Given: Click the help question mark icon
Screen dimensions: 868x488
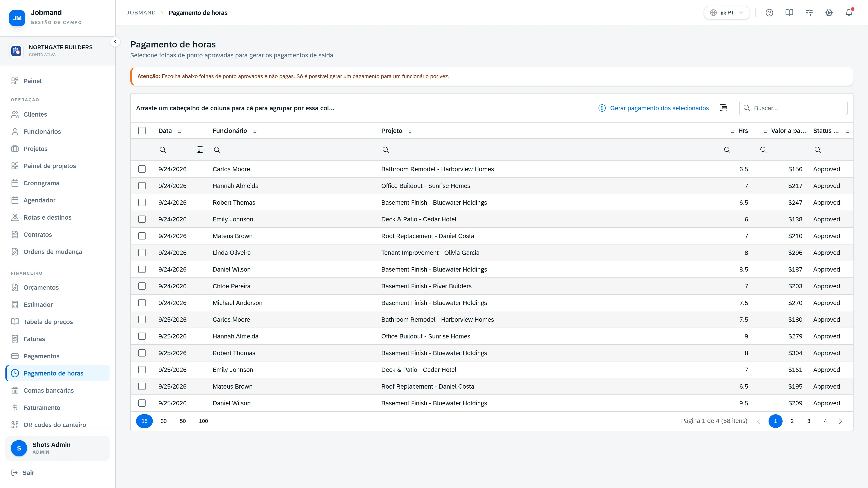Looking at the screenshot, I should point(769,13).
